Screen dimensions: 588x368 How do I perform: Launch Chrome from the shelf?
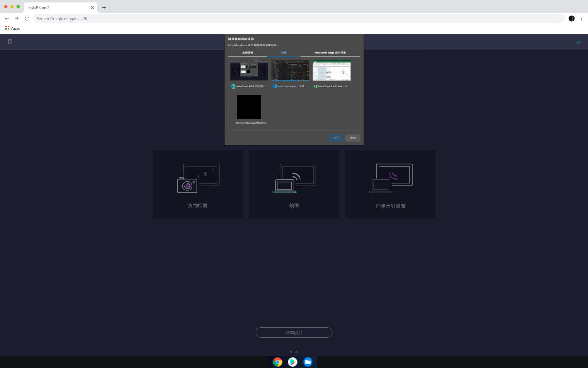pyautogui.click(x=277, y=362)
